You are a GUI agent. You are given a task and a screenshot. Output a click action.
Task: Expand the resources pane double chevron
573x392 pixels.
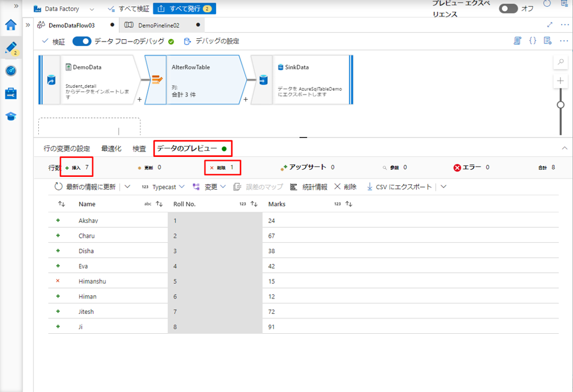tap(28, 25)
